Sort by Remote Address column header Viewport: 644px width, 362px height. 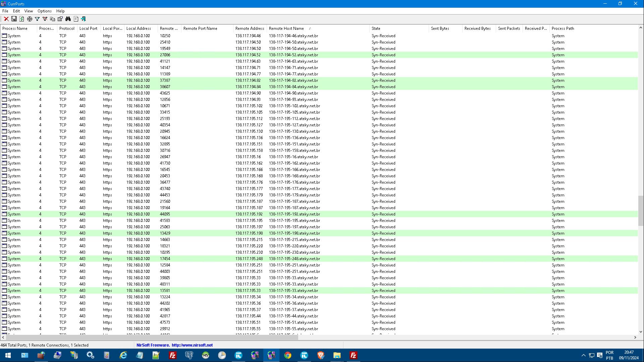coord(250,28)
